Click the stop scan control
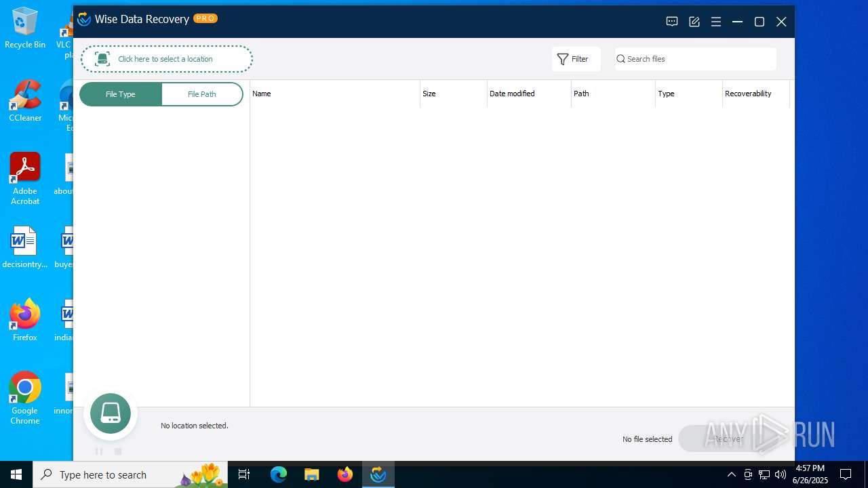 click(x=118, y=451)
